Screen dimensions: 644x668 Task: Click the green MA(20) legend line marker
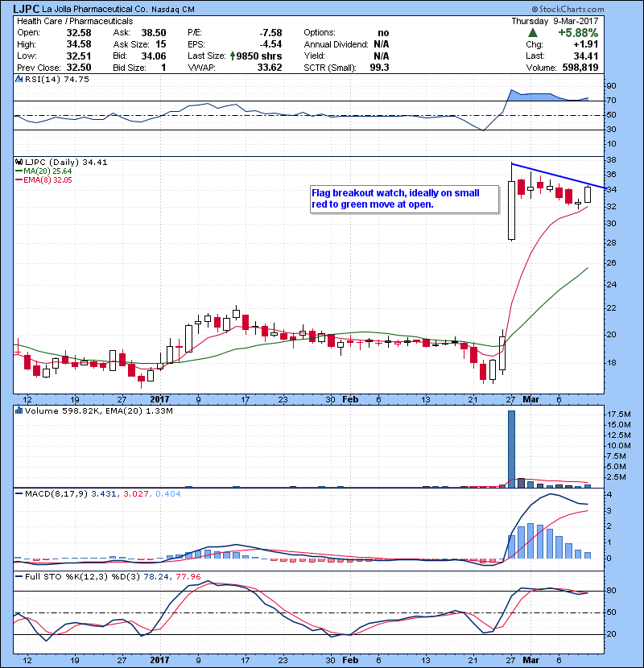(x=19, y=171)
